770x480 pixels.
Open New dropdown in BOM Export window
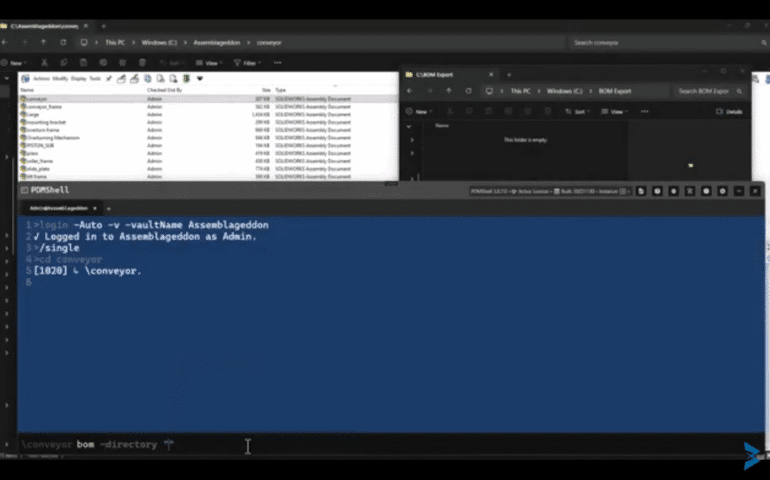(x=419, y=112)
